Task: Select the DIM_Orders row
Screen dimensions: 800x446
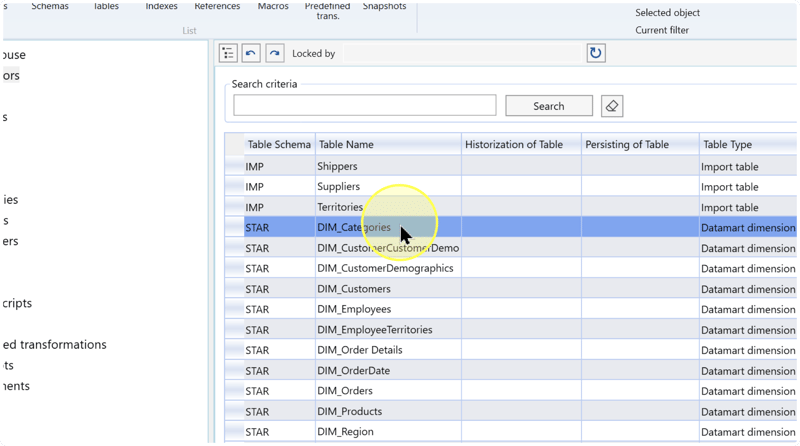Action: coord(510,391)
